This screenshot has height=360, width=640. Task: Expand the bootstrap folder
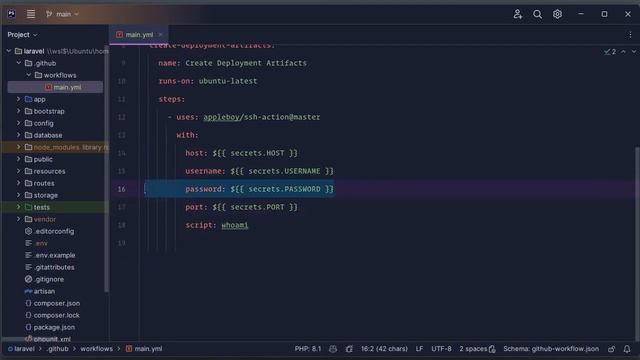point(18,111)
